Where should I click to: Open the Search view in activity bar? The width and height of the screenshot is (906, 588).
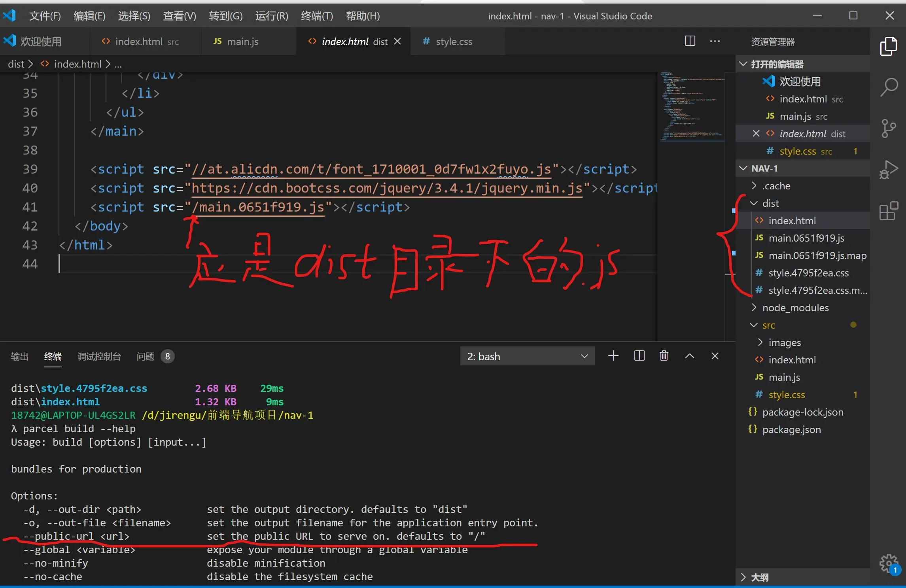(x=889, y=87)
